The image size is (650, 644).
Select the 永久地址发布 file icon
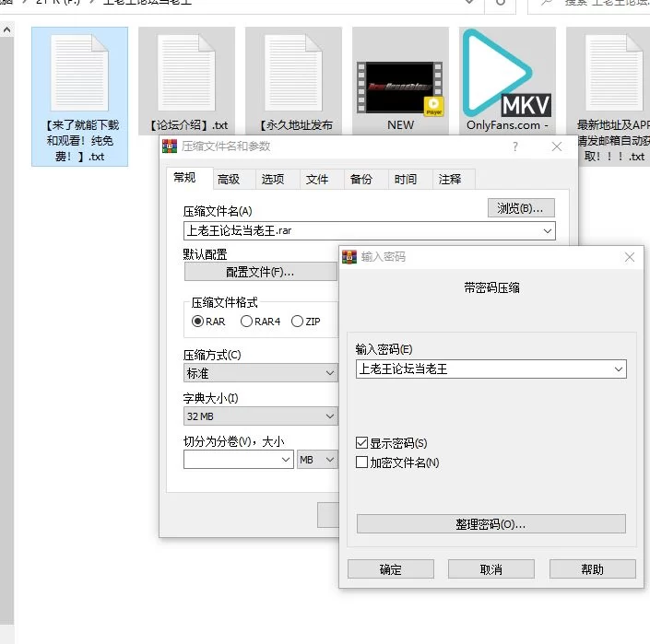pos(293,73)
